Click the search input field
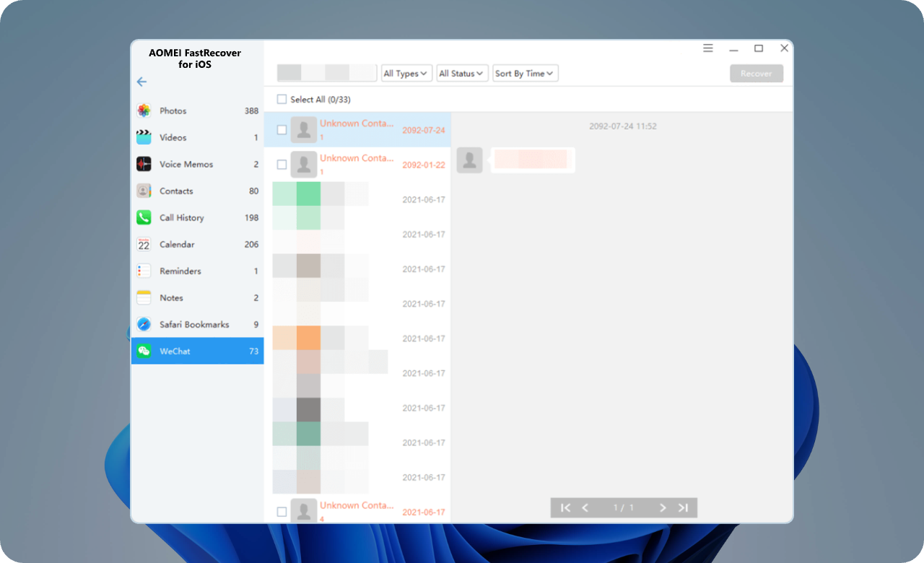Image resolution: width=924 pixels, height=563 pixels. click(327, 73)
